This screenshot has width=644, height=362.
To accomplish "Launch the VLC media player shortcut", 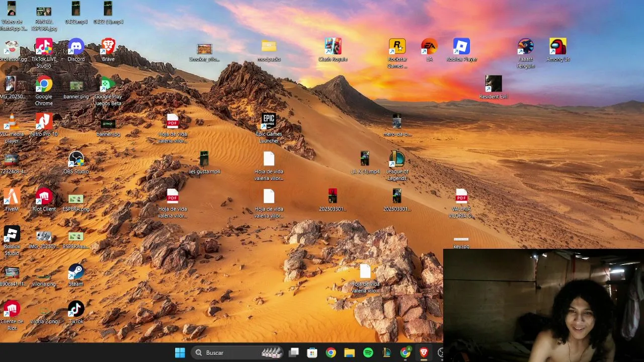I will [x=12, y=128].
